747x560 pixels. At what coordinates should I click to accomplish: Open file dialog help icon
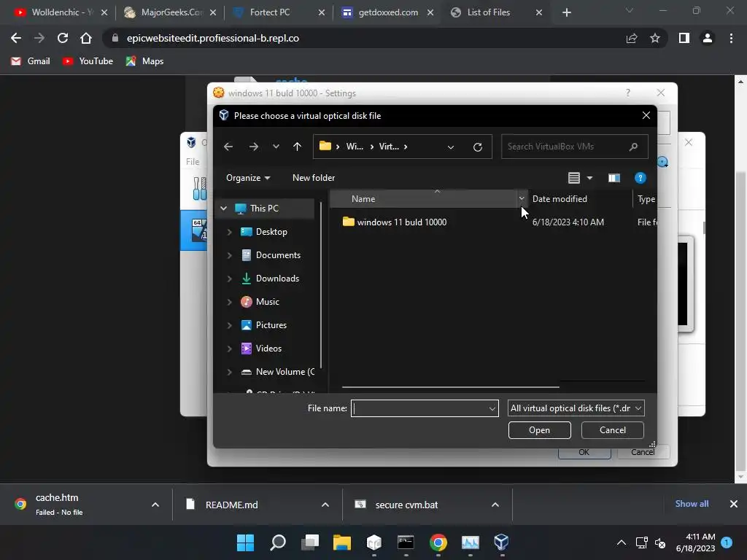(x=640, y=178)
